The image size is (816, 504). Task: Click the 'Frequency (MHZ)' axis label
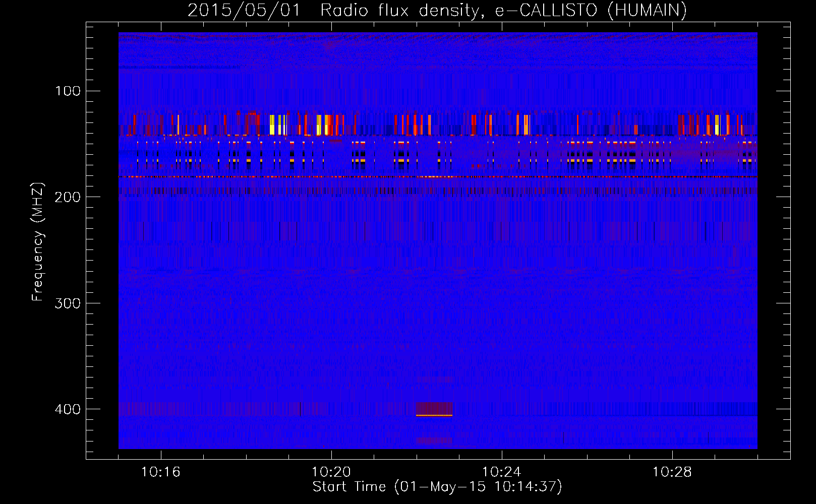pyautogui.click(x=38, y=241)
